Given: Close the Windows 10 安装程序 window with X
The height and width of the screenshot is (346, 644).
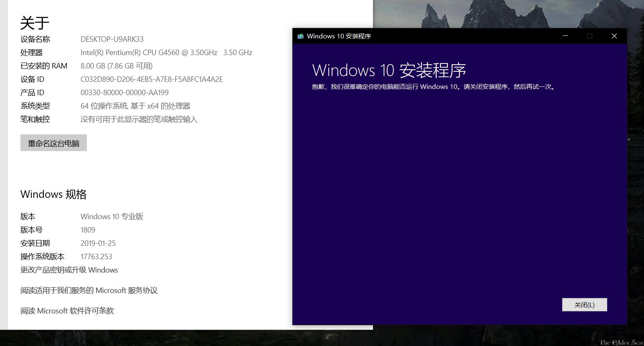Looking at the screenshot, I should (x=614, y=36).
